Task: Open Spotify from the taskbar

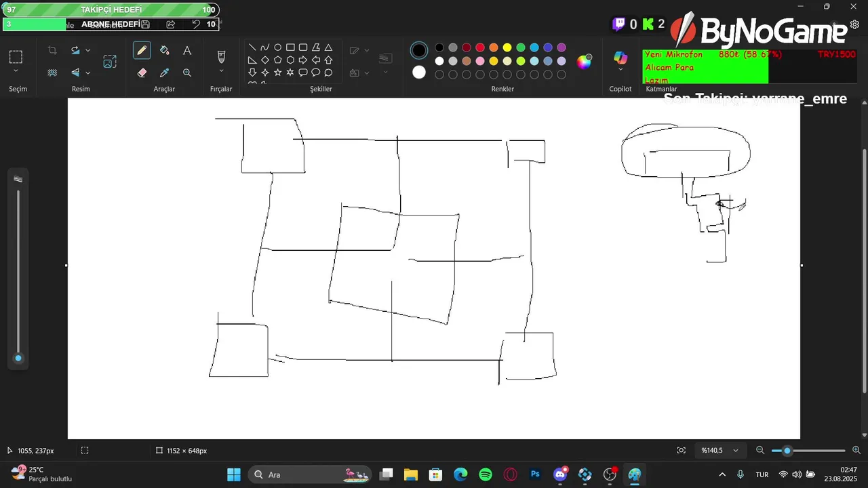Action: coord(486,474)
